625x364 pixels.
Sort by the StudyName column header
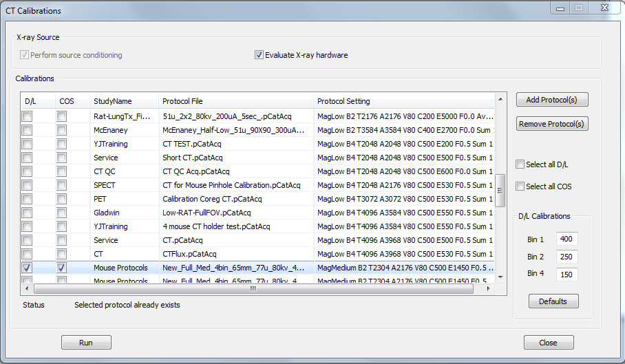[x=124, y=101]
